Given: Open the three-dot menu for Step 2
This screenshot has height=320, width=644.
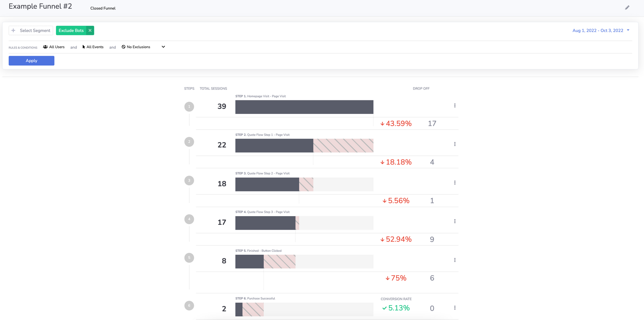Looking at the screenshot, I should pos(455,144).
